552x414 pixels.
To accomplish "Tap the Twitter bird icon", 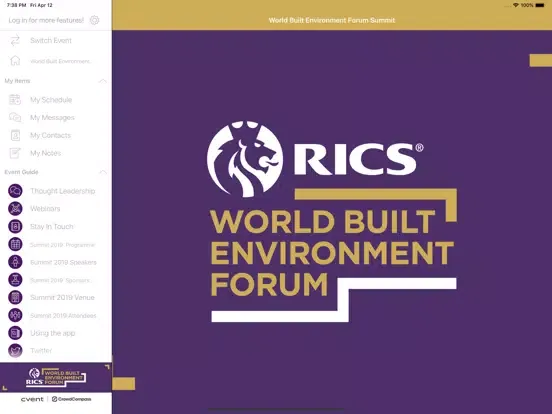I will tap(15, 351).
